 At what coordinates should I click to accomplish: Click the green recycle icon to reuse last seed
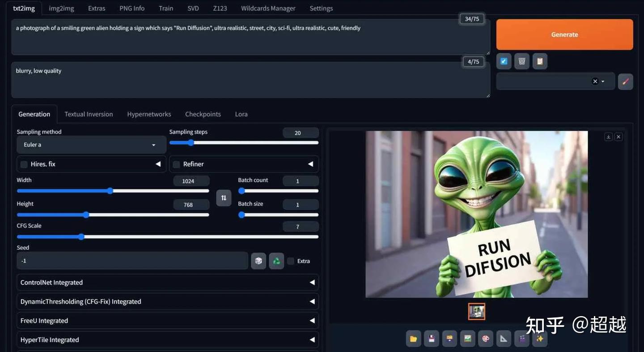pos(276,261)
